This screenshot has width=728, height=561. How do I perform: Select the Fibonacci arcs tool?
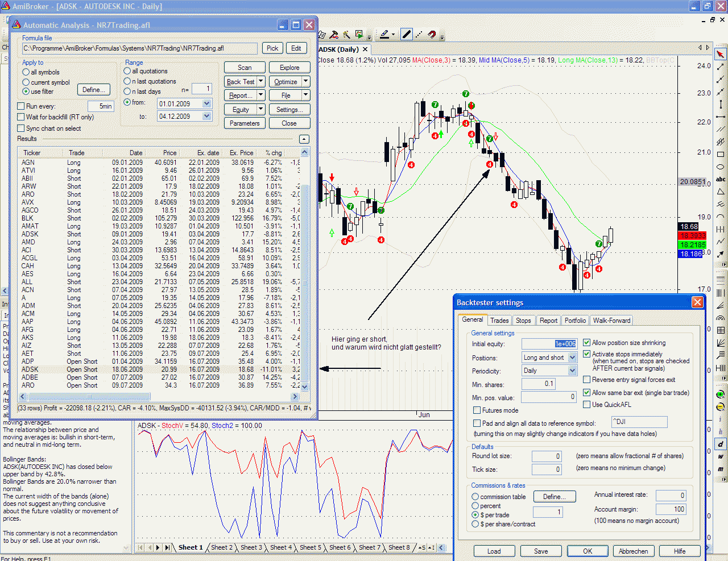tap(721, 317)
